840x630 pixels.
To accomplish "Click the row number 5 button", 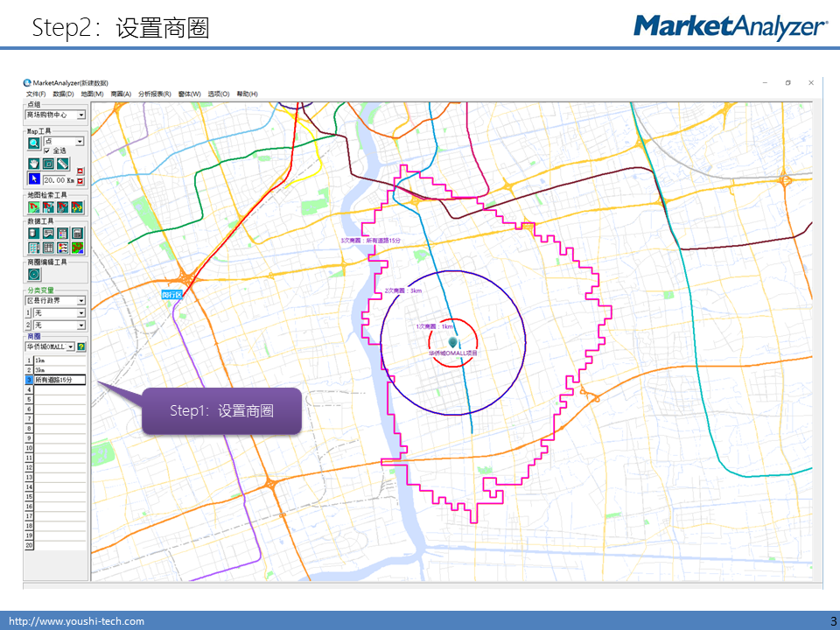I will click(x=29, y=400).
